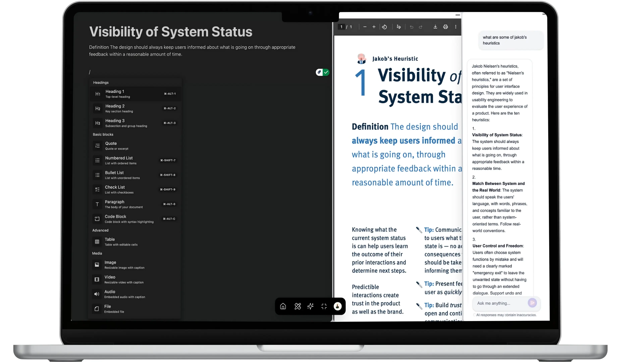The width and height of the screenshot is (644, 362).
Task: Rotate the PDF page counterclockwise
Action: click(x=385, y=27)
